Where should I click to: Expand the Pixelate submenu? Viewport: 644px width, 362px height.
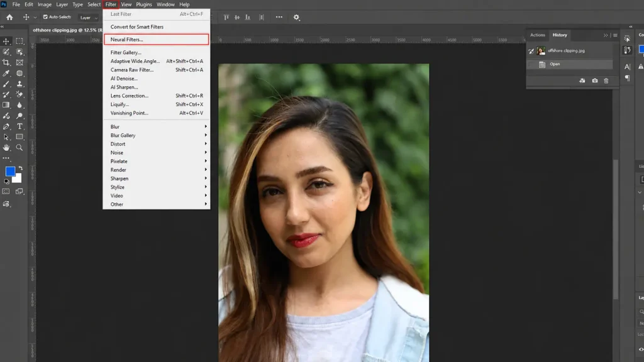tap(157, 161)
